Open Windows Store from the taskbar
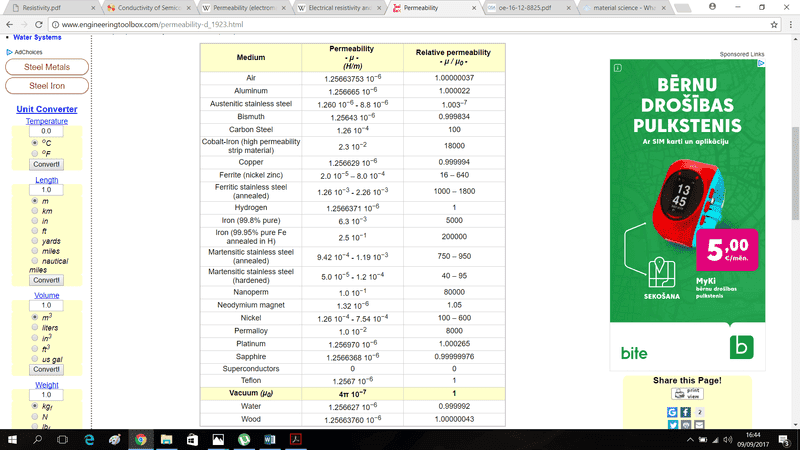The width and height of the screenshot is (800, 450). click(192, 439)
